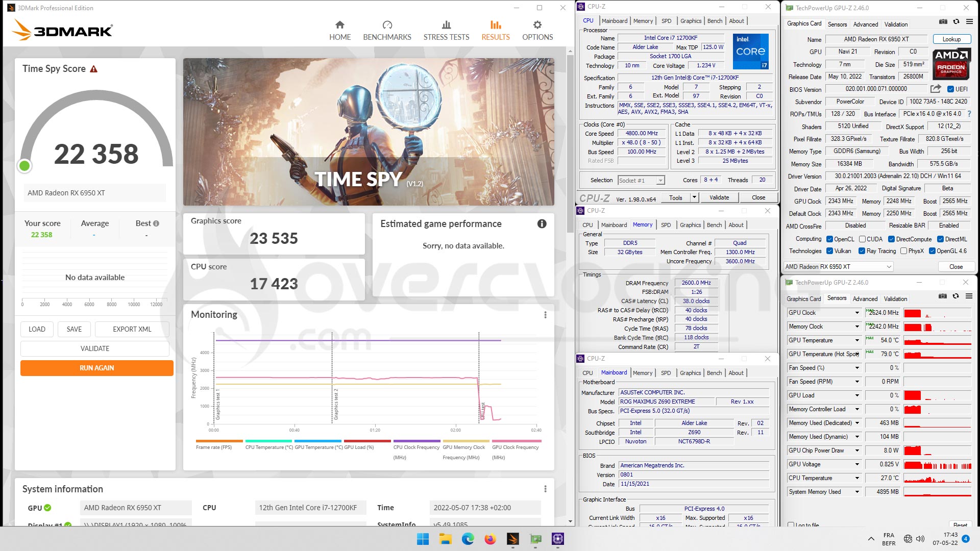
Task: Expand the GPU Clock sensor dropdown
Action: coord(857,313)
